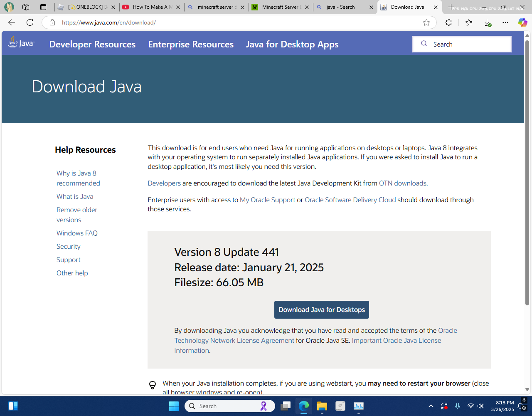This screenshot has height=416, width=532.
Task: Click the site info lock icon
Action: pos(52,22)
